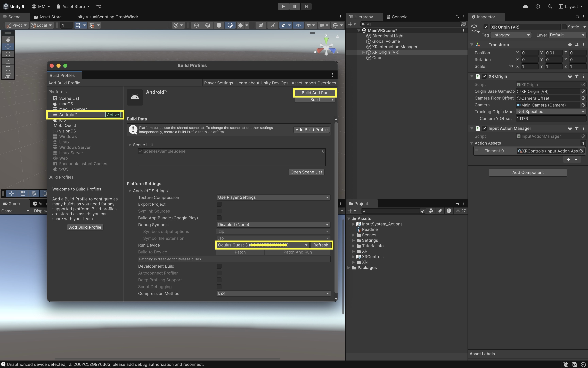Enable the Development Build checkbox
Image resolution: width=588 pixels, height=368 pixels.
(x=219, y=266)
